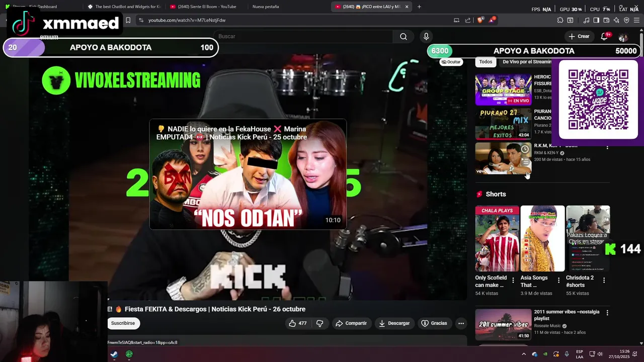The width and height of the screenshot is (644, 362).
Task: Open the Brave Wallet icon
Action: (x=606, y=20)
